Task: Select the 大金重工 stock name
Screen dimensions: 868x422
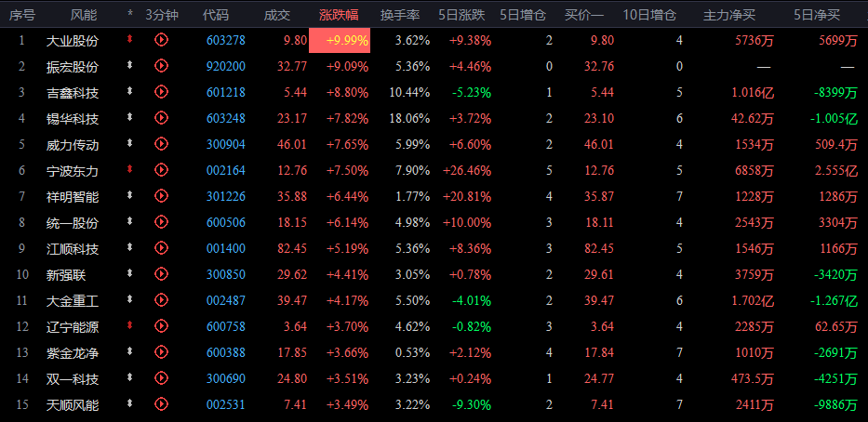Action: pyautogui.click(x=73, y=300)
